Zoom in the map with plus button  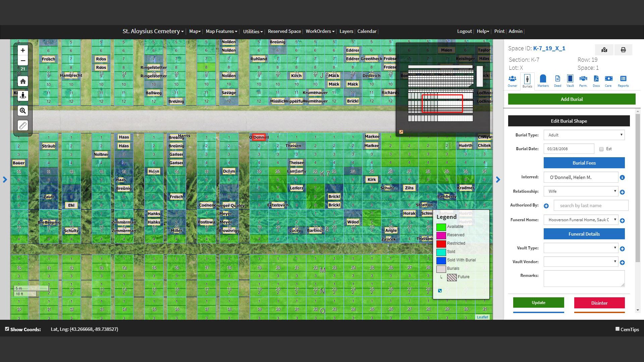[x=23, y=50]
